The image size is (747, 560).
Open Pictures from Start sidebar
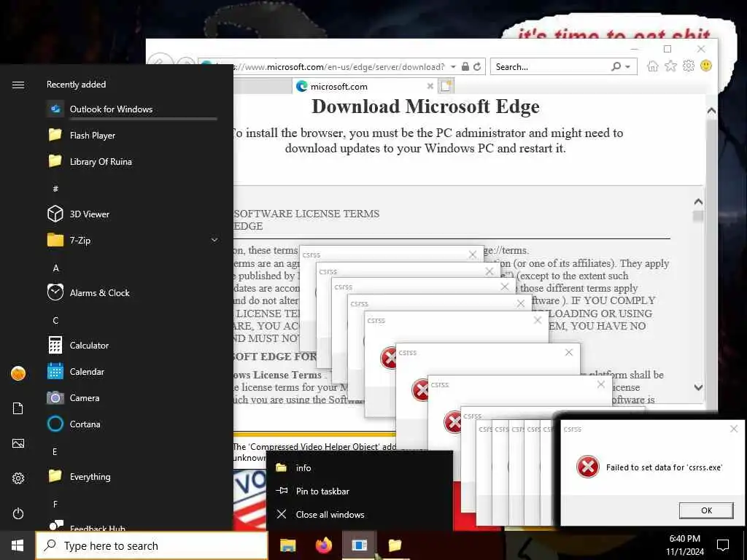[x=18, y=443]
